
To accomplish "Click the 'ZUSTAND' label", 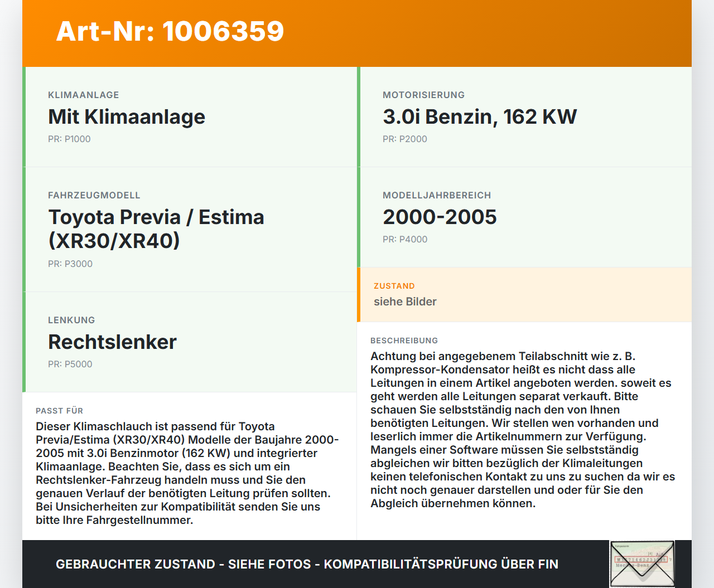I will point(394,286).
